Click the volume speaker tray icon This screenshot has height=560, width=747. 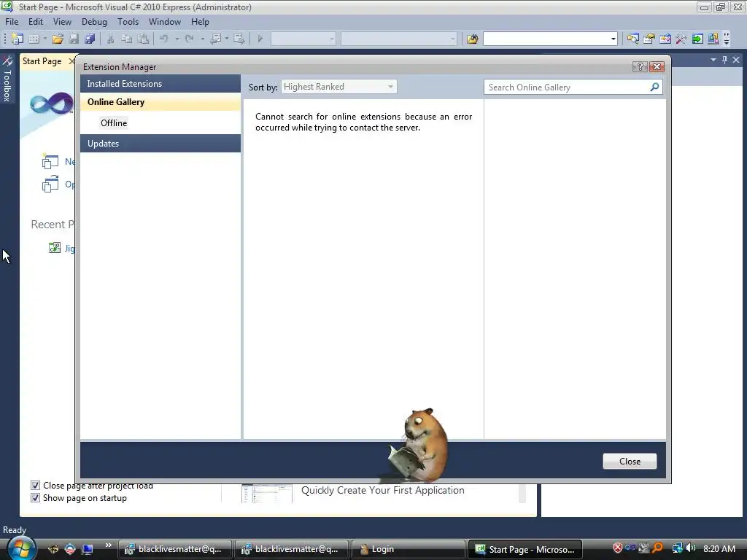(x=691, y=548)
